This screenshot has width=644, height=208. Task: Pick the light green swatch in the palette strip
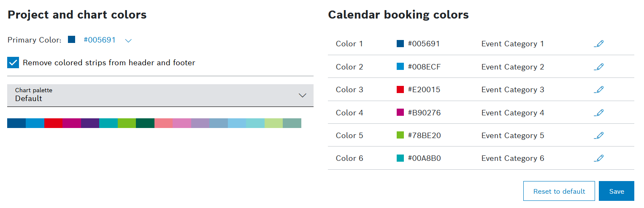[x=273, y=123]
